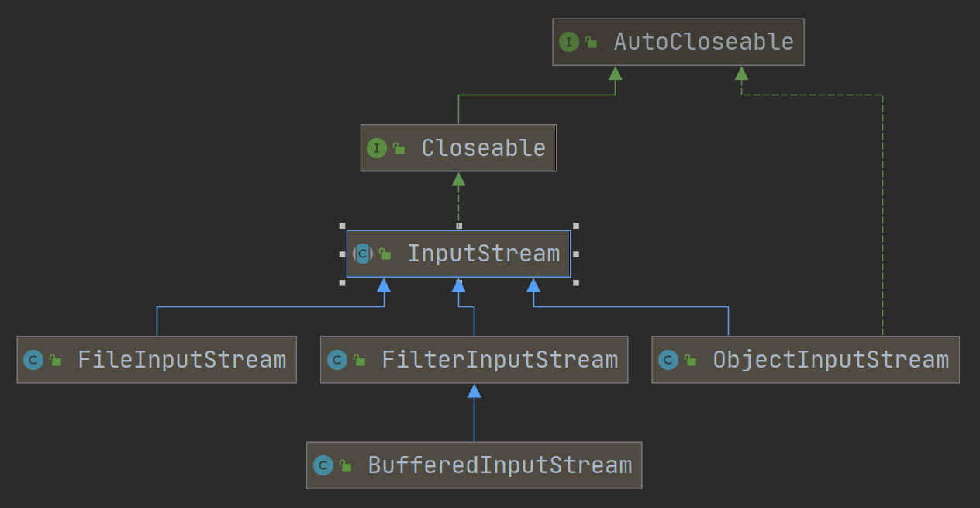Click the public lock icon on BufferedInputStream
Image resolution: width=980 pixels, height=508 pixels.
pyautogui.click(x=345, y=465)
